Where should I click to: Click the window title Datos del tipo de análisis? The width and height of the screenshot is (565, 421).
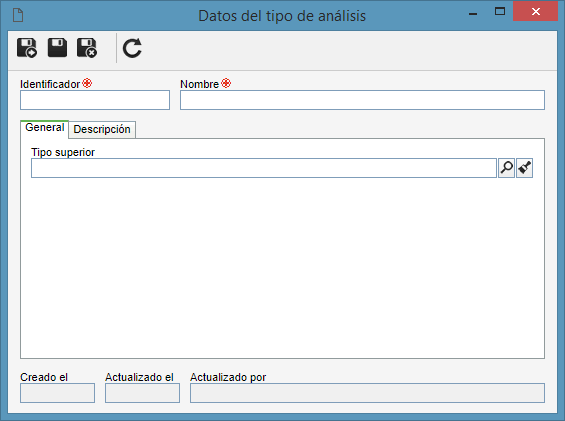[282, 16]
